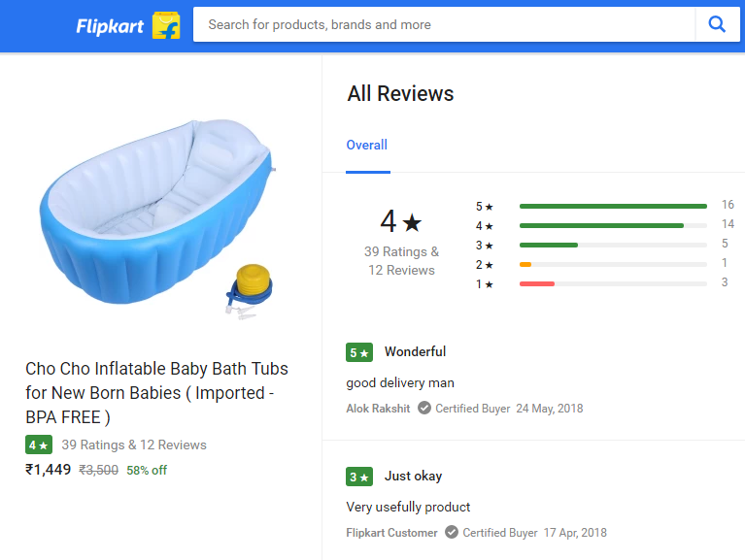
Task: Click the 39 Ratings & 12 Reviews link under title
Action: point(134,445)
